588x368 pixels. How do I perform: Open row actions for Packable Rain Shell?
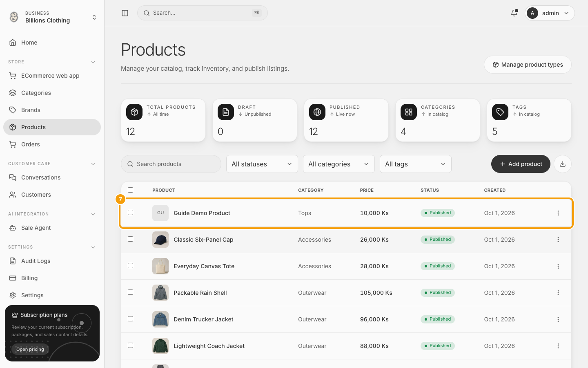[558, 293]
